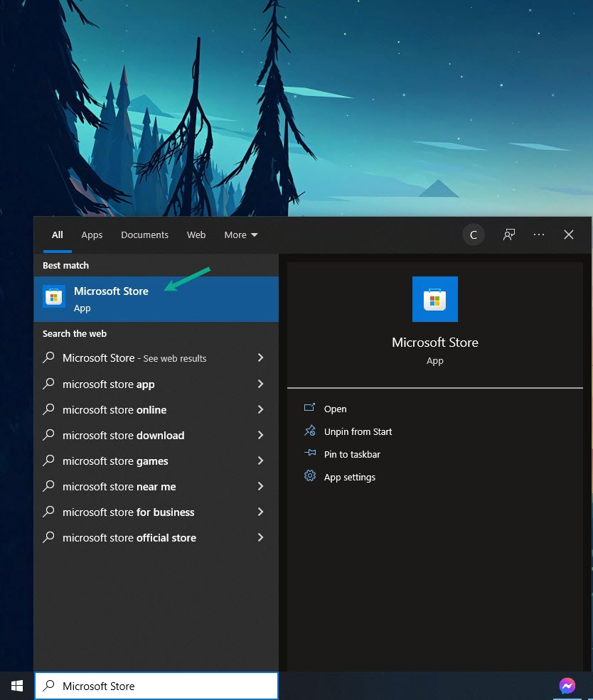Select Microsoft Store - See web results

coord(156,358)
